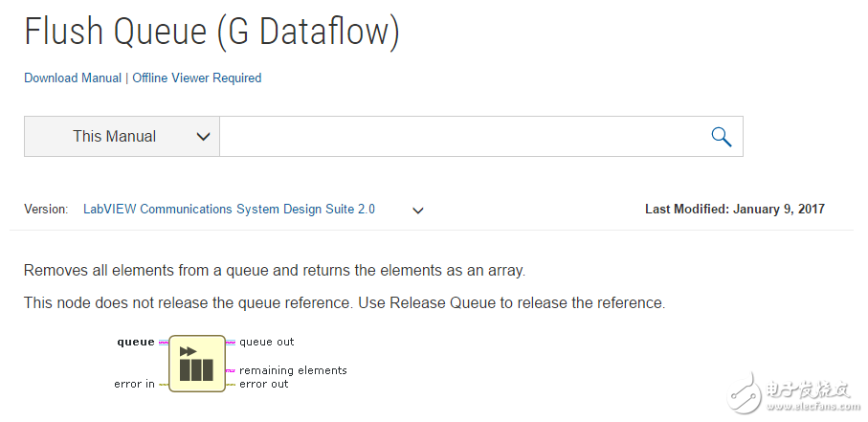
Task: Follow the Offline Viewer Required link
Action: (197, 78)
